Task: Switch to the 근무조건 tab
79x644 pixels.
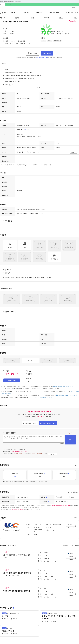Action: (x=17, y=18)
